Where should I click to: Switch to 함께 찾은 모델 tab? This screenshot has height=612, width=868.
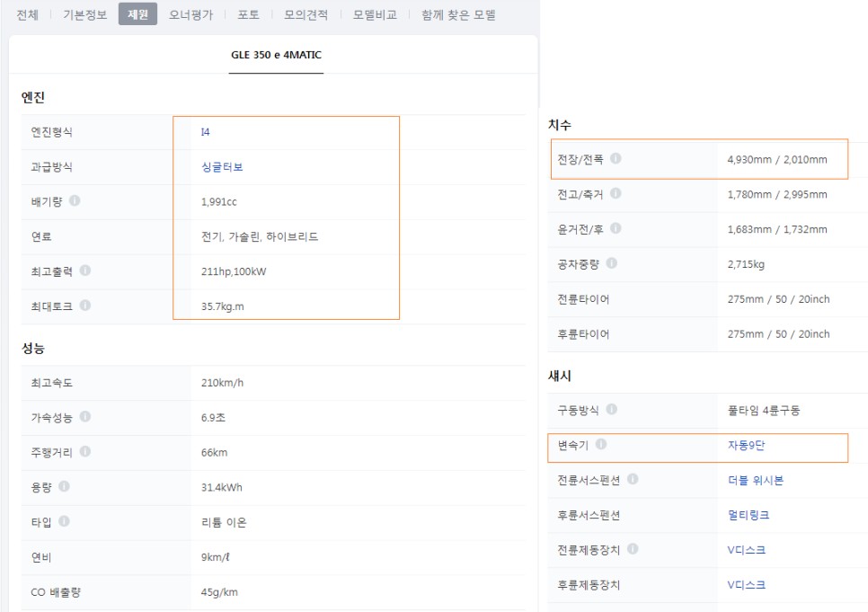458,14
